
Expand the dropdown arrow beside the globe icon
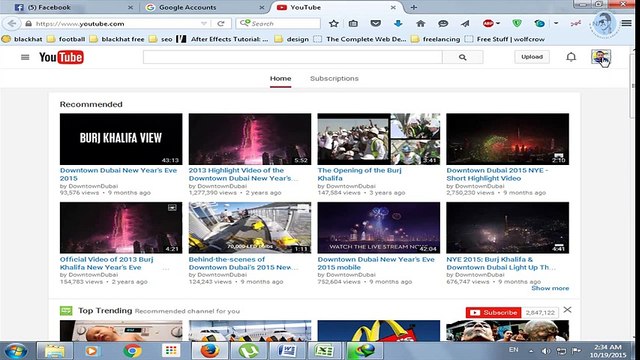(x=556, y=23)
